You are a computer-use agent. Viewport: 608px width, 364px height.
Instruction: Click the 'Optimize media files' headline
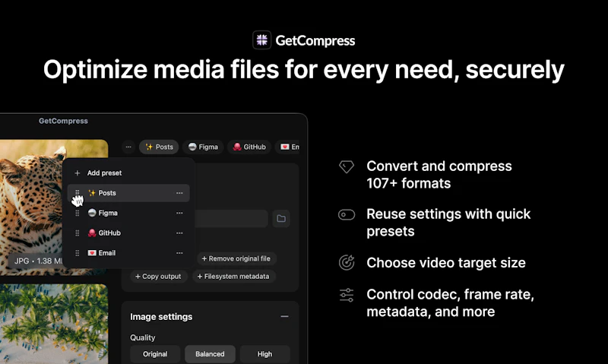click(x=303, y=70)
